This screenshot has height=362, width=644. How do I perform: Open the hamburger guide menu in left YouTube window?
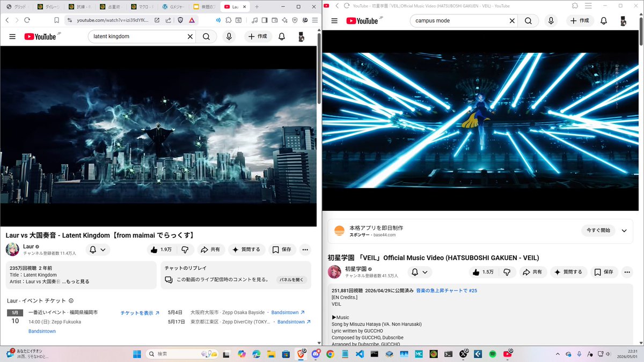(x=12, y=36)
